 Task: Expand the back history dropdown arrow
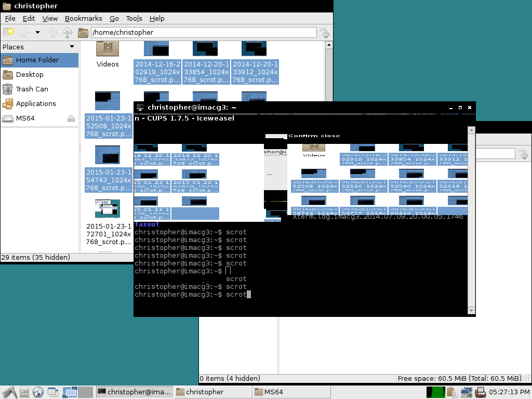pos(37,32)
